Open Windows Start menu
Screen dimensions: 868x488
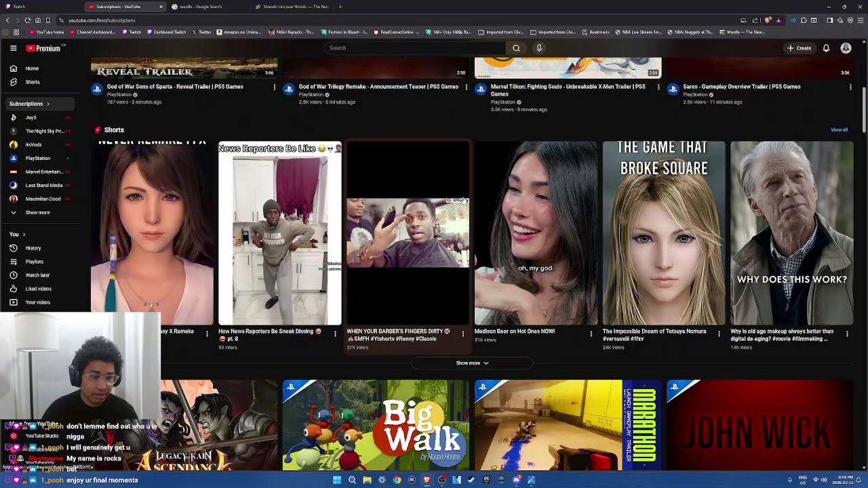point(337,480)
